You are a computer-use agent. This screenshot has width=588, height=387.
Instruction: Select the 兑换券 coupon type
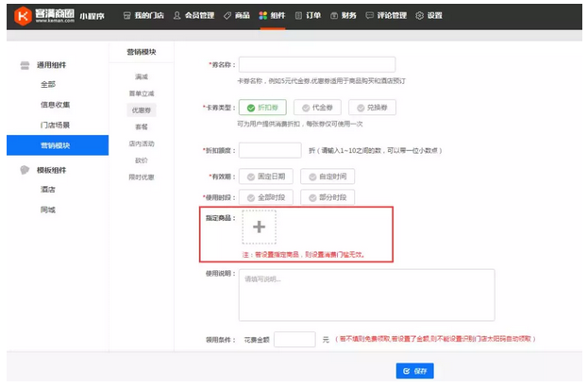point(372,108)
